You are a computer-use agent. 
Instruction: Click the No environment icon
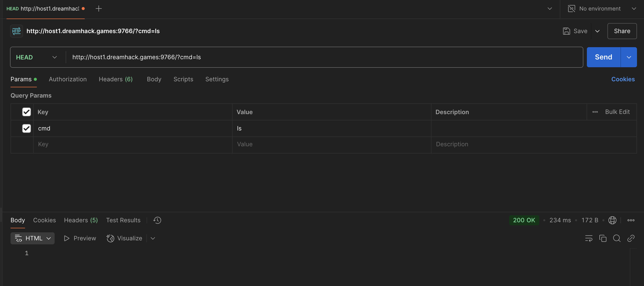[x=572, y=9]
